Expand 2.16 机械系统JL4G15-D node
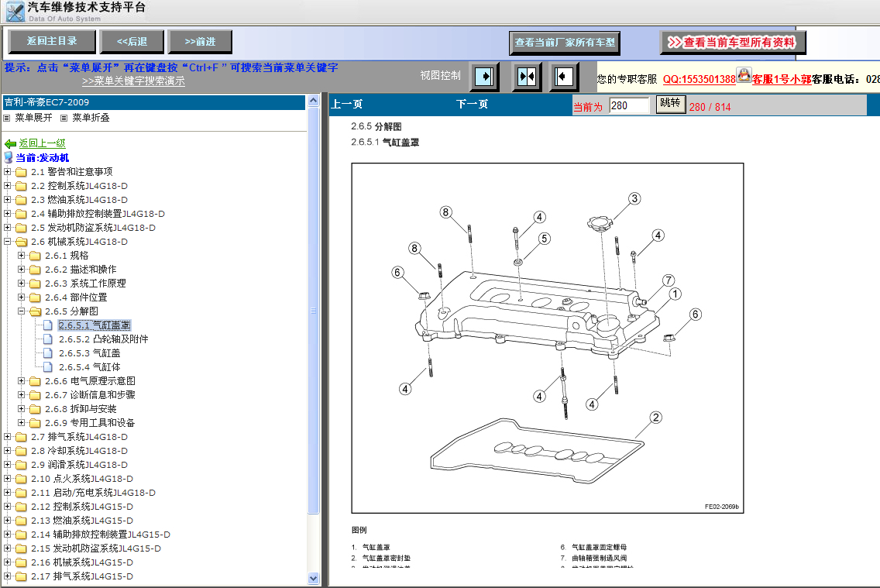This screenshot has height=588, width=880. (x=7, y=562)
